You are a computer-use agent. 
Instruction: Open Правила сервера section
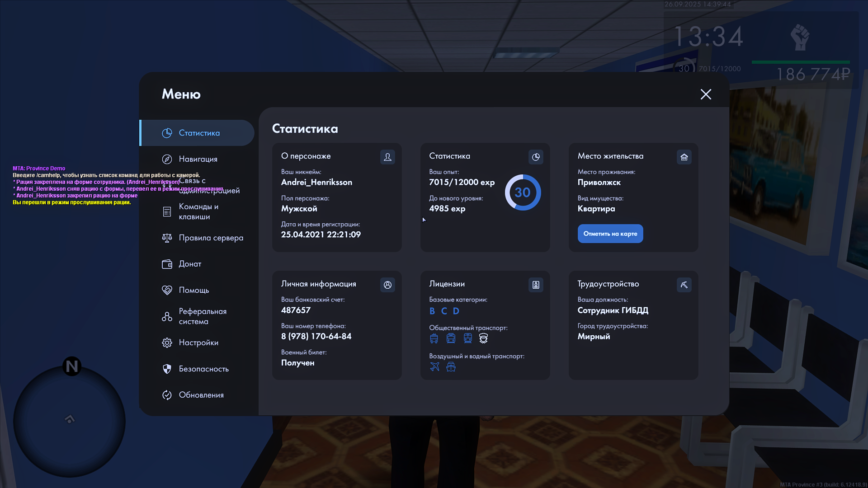[211, 238]
